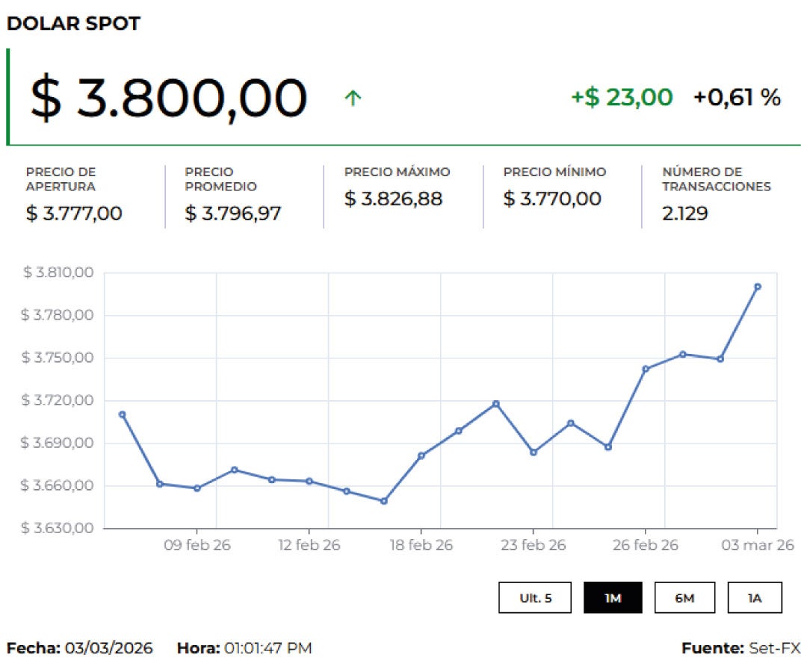Click the Precio Máximo value $ 3.826,88
This screenshot has height=672, width=807.
click(393, 199)
